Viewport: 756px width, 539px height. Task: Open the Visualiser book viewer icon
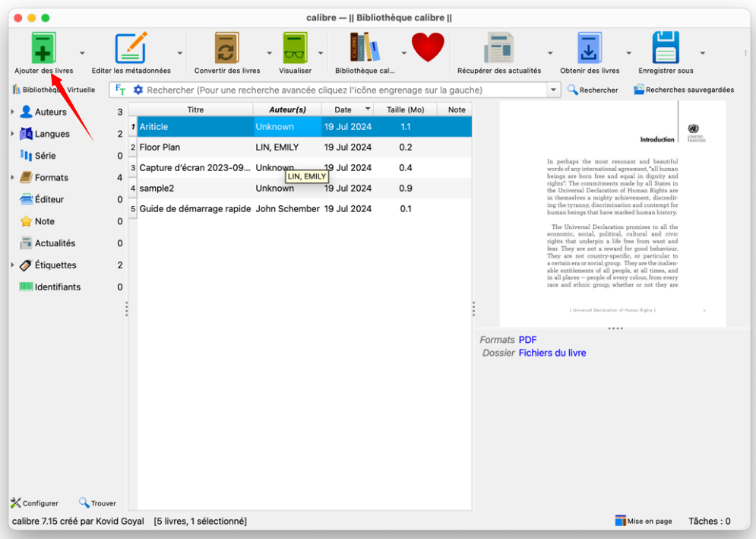(x=295, y=47)
